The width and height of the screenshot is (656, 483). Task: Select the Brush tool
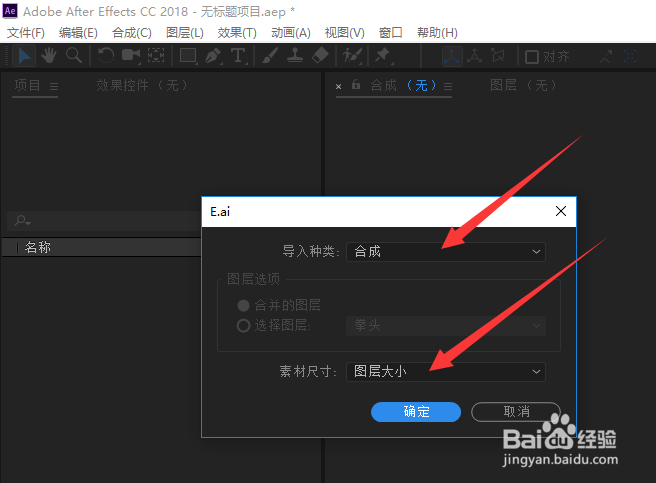[x=270, y=56]
